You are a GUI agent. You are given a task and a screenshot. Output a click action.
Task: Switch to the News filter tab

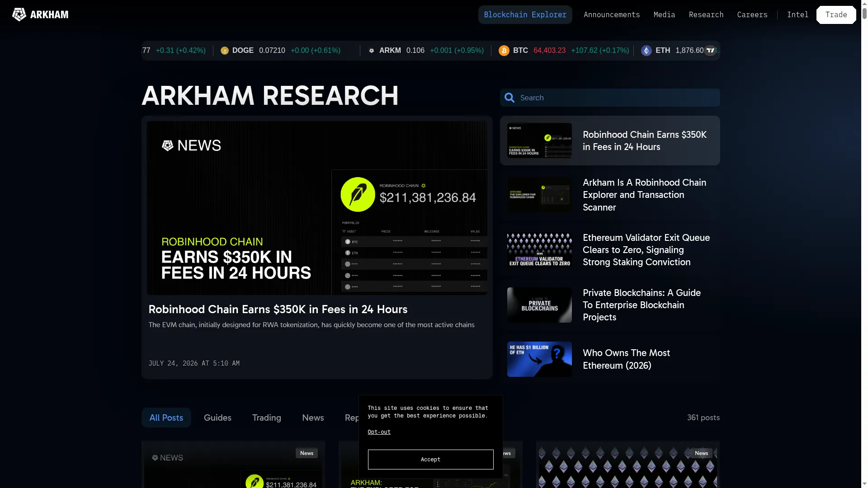(x=313, y=418)
